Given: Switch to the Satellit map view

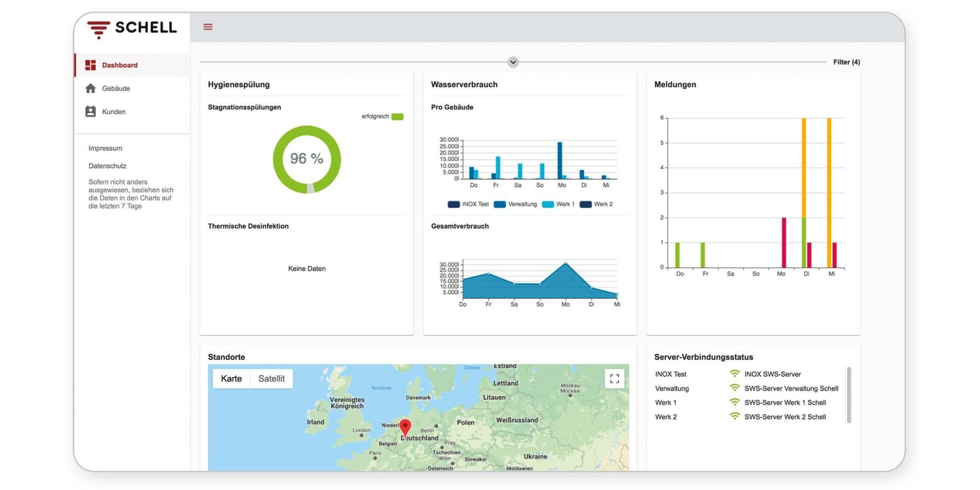Looking at the screenshot, I should point(271,379).
